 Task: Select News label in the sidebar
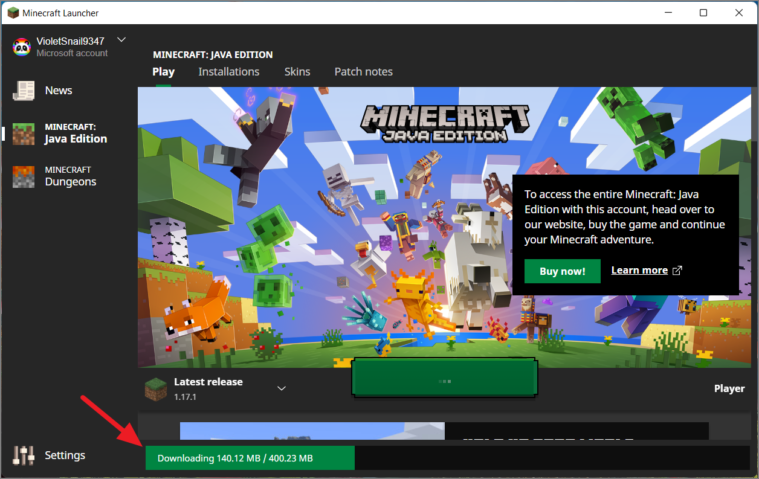59,90
